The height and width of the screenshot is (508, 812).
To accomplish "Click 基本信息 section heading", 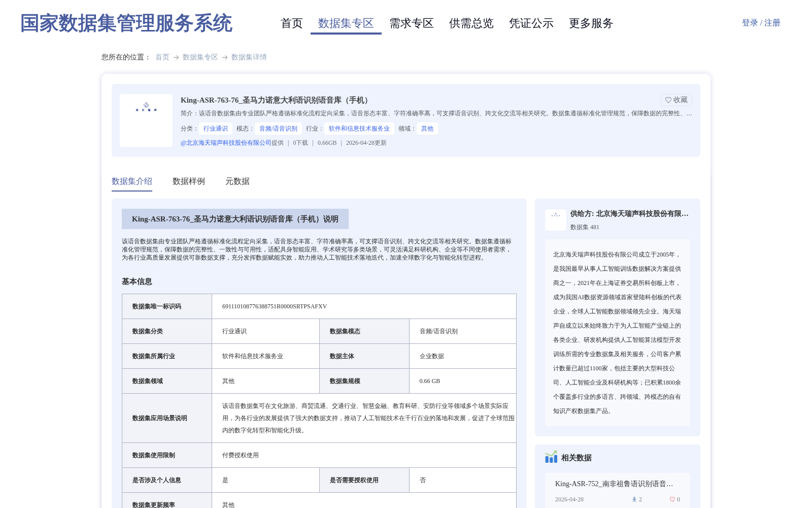I will tap(137, 281).
